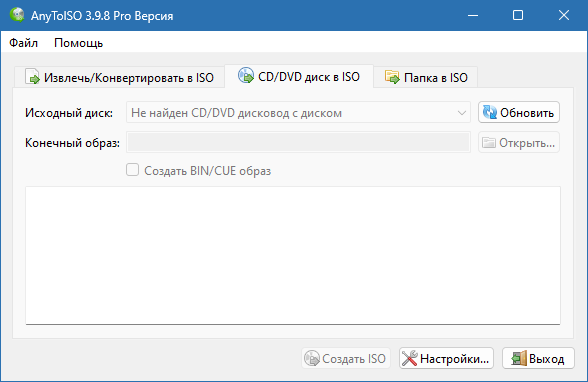
Task: Switch to Папка в ISO tab
Action: pyautogui.click(x=426, y=77)
